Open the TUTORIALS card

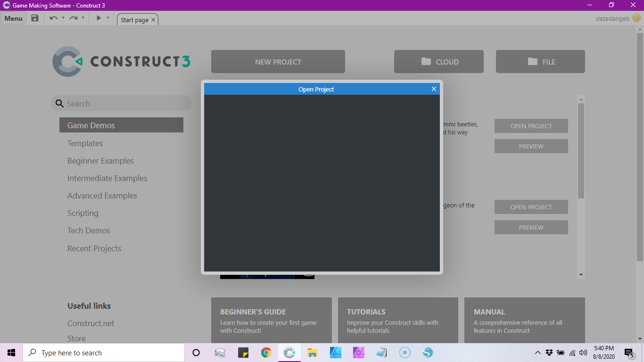(398, 321)
